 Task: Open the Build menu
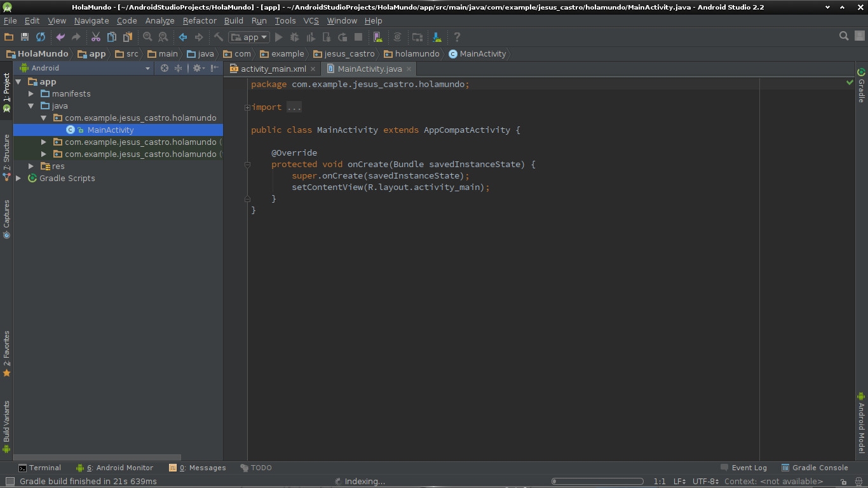coord(234,21)
